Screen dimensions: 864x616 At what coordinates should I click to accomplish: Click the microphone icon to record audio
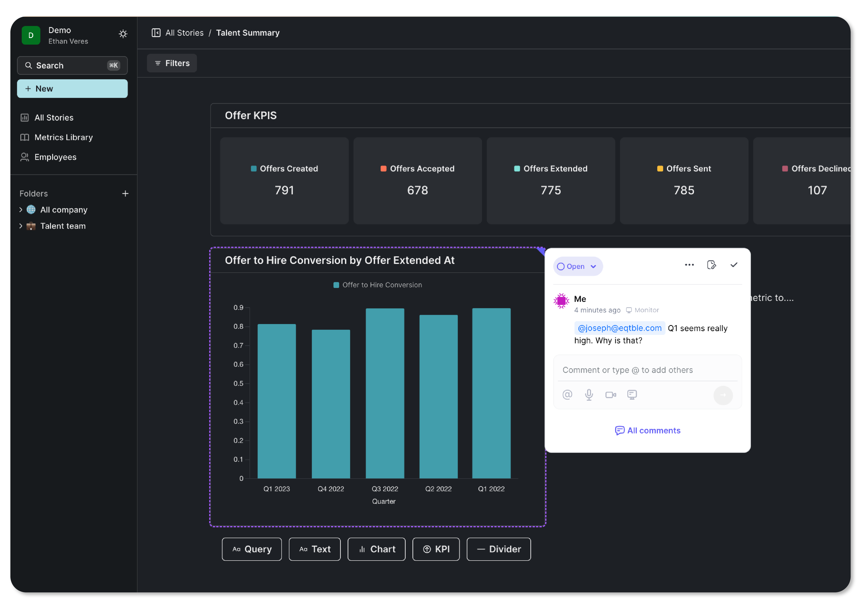[589, 395]
